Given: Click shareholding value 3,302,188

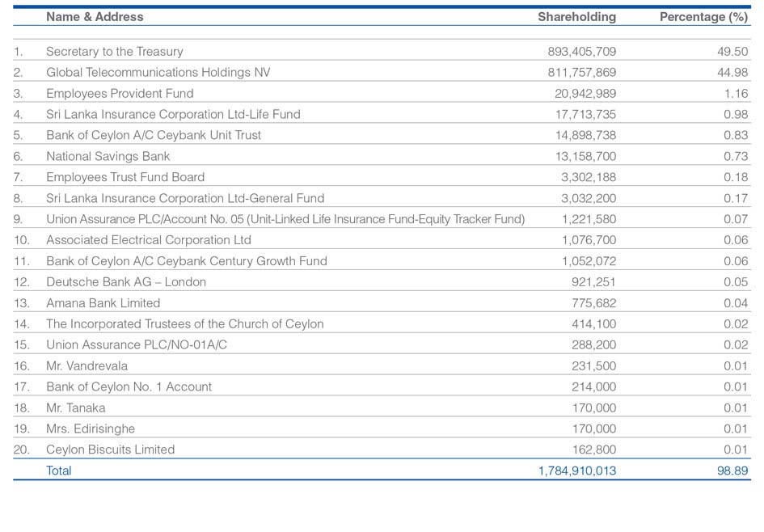Looking at the screenshot, I should 589,177.
